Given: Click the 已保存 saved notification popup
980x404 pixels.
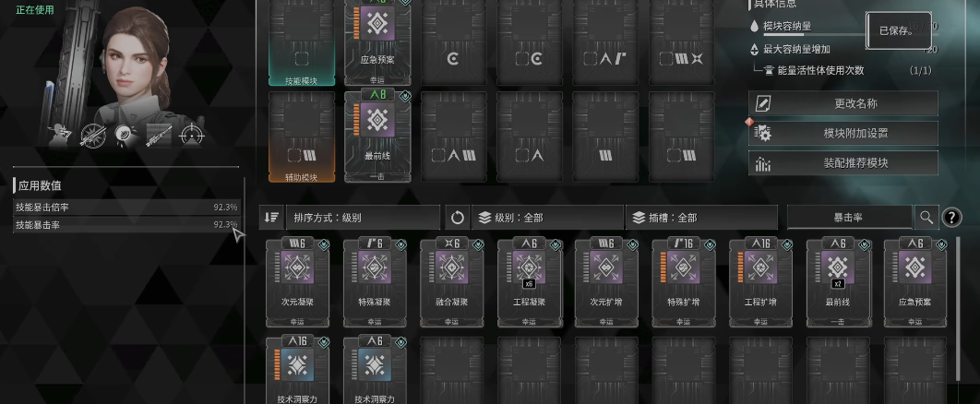Looking at the screenshot, I should 899,30.
